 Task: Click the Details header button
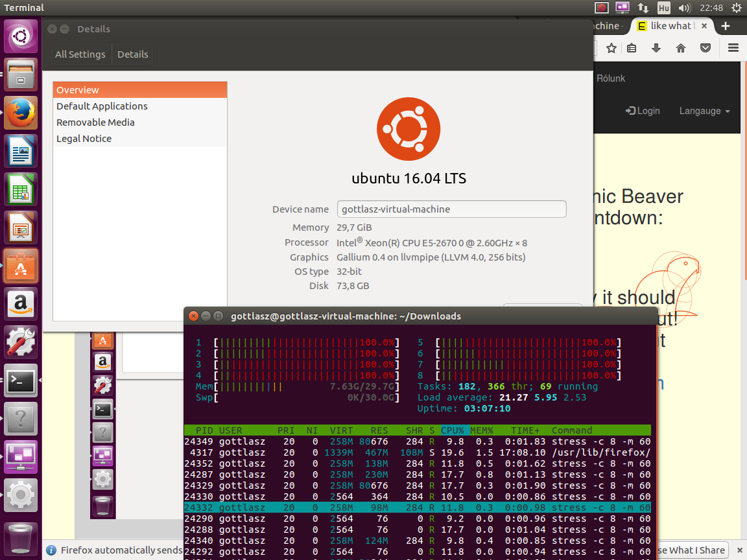[133, 54]
